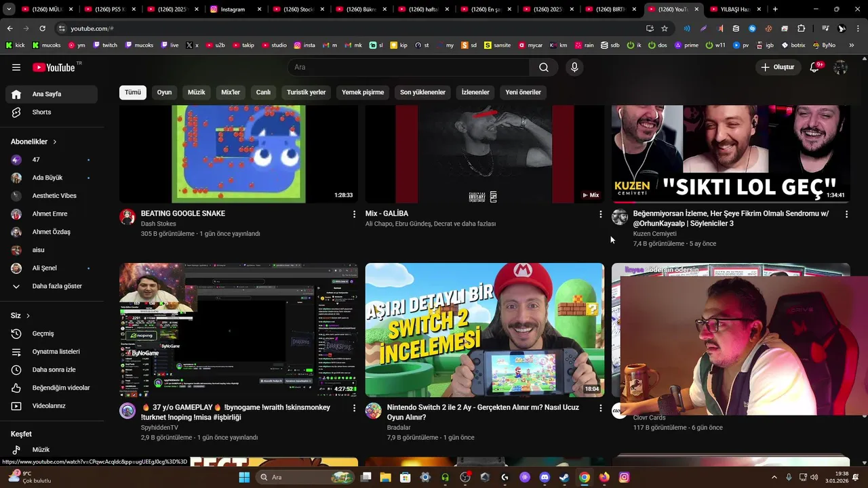The height and width of the screenshot is (488, 868).
Task: Select the Müzik filter chip
Action: pos(197,92)
